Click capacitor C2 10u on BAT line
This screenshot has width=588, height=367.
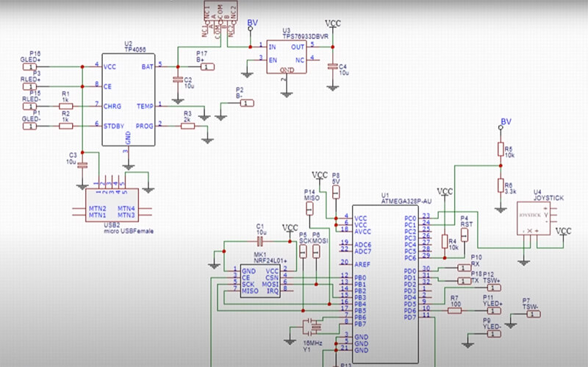click(178, 79)
